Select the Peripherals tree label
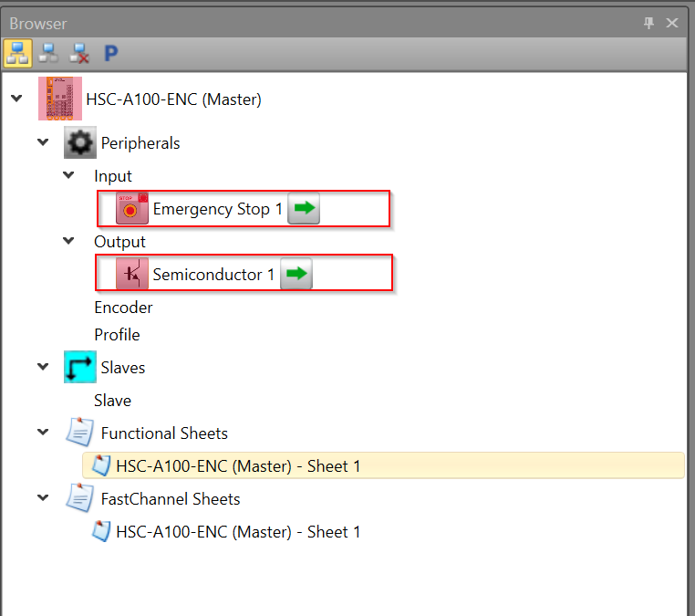The image size is (695, 616). click(x=140, y=143)
